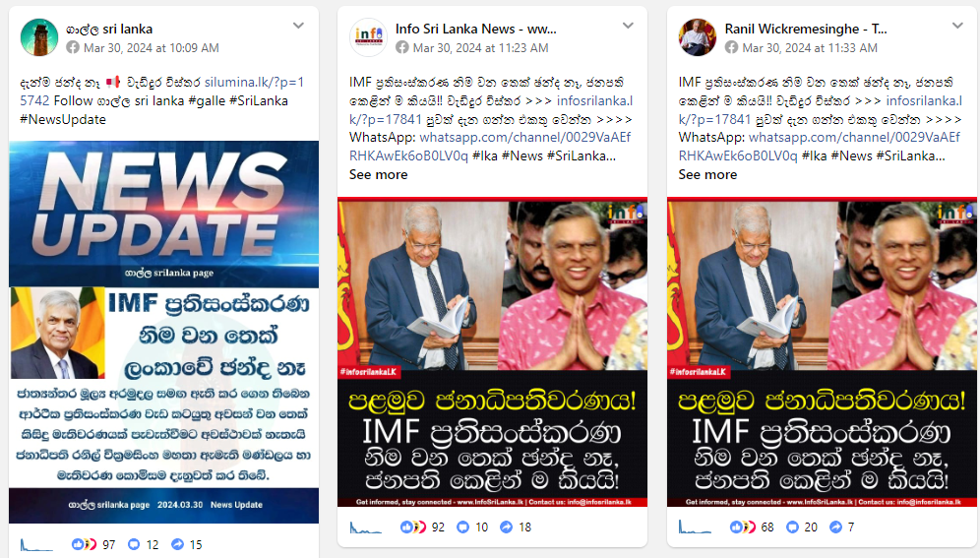
Task: Click See more on Info Sri Lanka post
Action: tap(378, 175)
